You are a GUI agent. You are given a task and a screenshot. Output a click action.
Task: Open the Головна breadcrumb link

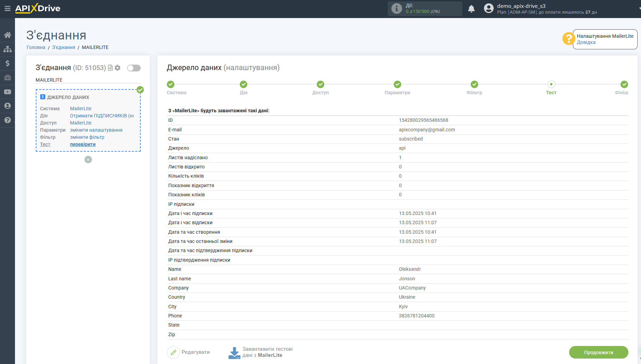tap(36, 47)
